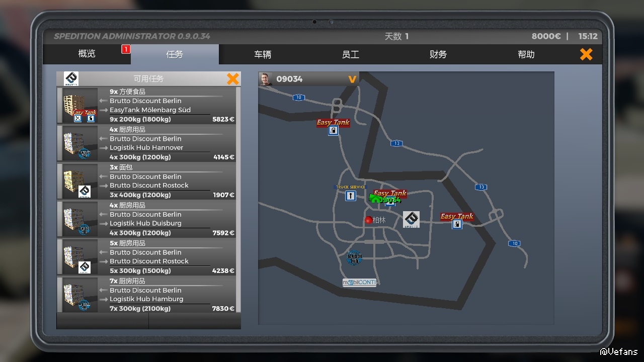Click the red notification badge on 概览
The image size is (644, 362).
click(x=126, y=49)
